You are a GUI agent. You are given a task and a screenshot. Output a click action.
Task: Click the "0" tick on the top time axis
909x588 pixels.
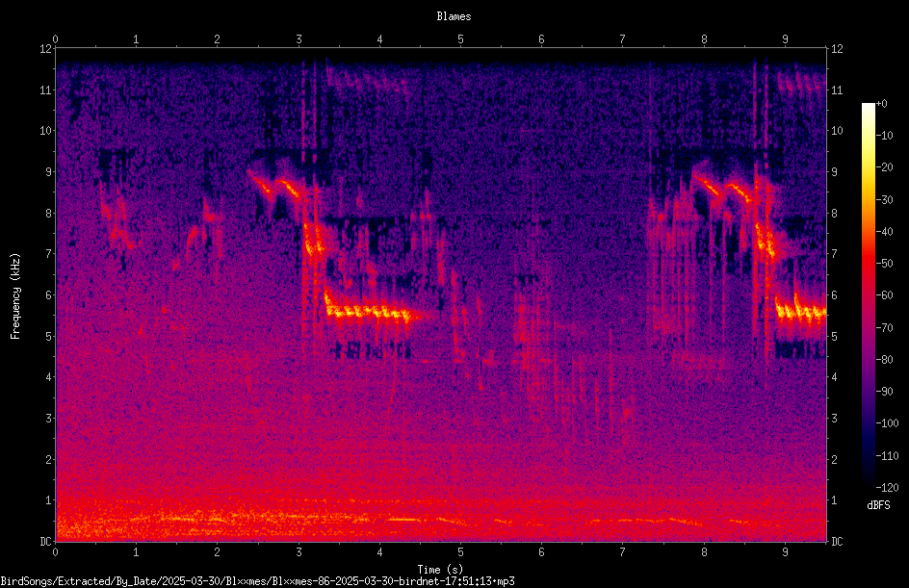point(55,39)
